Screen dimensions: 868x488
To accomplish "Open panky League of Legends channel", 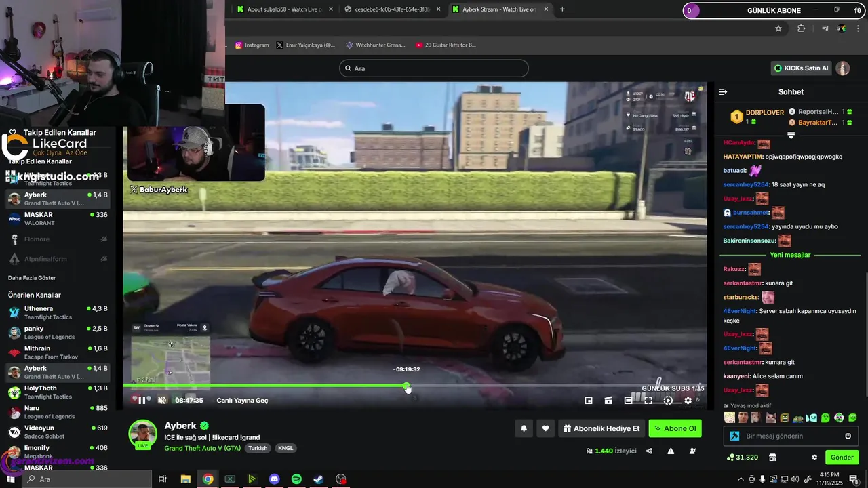I will (x=58, y=332).
